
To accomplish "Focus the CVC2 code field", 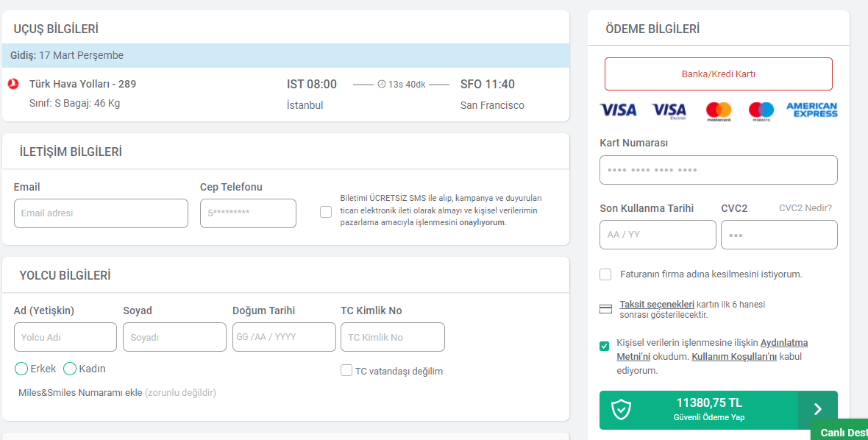I will click(x=779, y=235).
